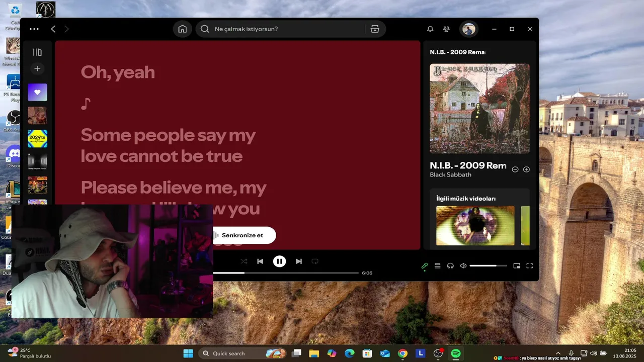Open the play queue
This screenshot has height=362, width=644.
click(x=438, y=265)
